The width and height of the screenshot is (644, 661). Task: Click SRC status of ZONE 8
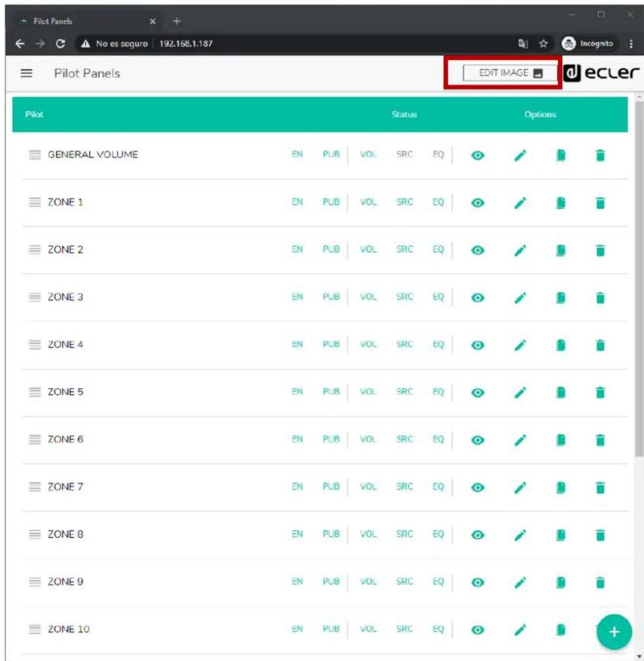tap(404, 534)
